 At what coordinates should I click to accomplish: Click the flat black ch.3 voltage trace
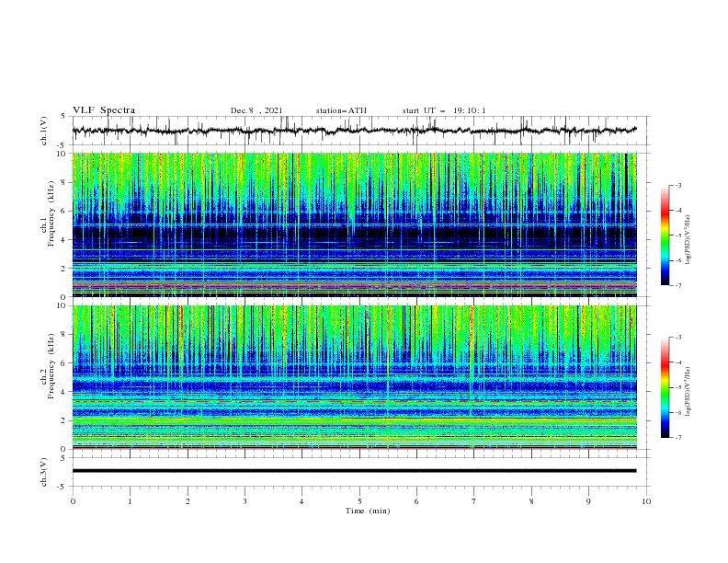(355, 471)
